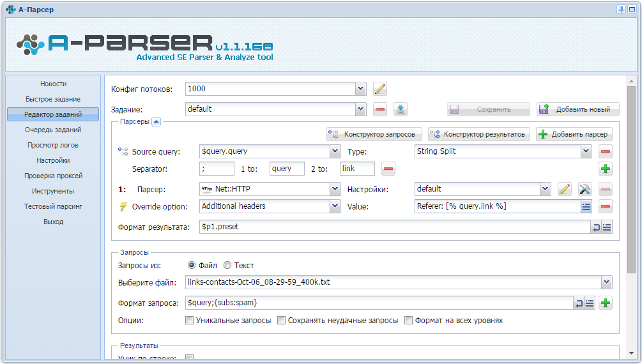This screenshot has height=364, width=642.
Task: Click the import task download icon
Action: 401,109
